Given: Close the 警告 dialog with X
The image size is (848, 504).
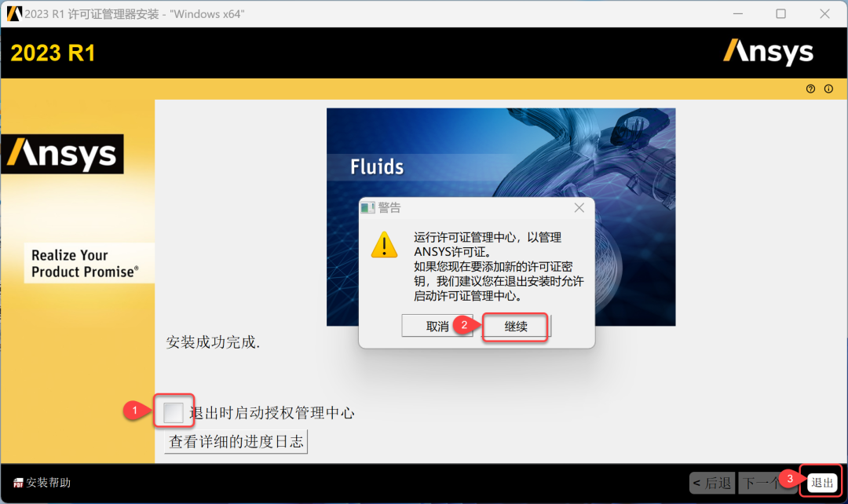Looking at the screenshot, I should pos(579,208).
